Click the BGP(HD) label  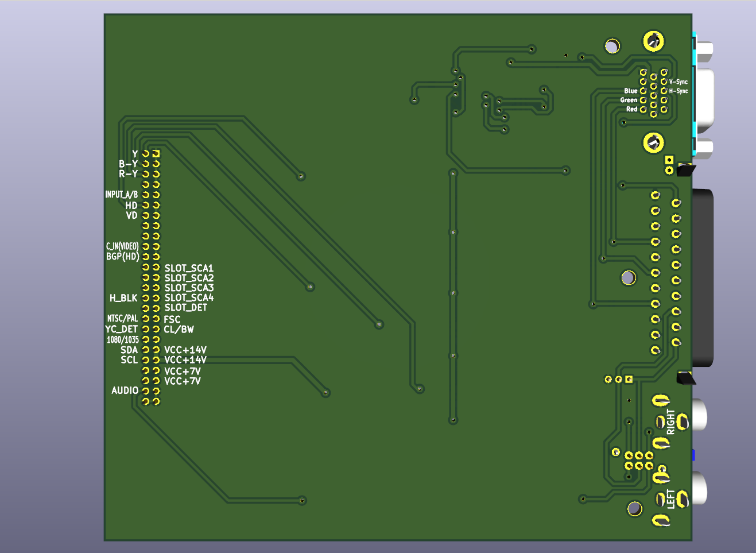coord(122,257)
